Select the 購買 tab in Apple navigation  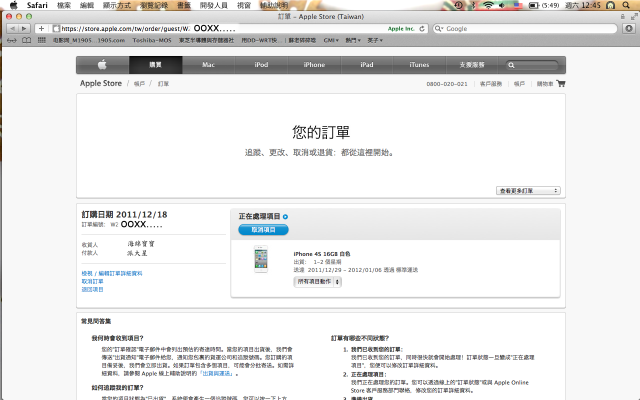pyautogui.click(x=156, y=64)
